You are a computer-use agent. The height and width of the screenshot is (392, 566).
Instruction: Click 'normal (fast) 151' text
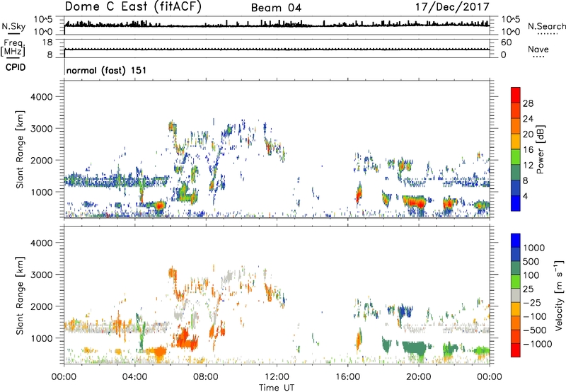(107, 70)
